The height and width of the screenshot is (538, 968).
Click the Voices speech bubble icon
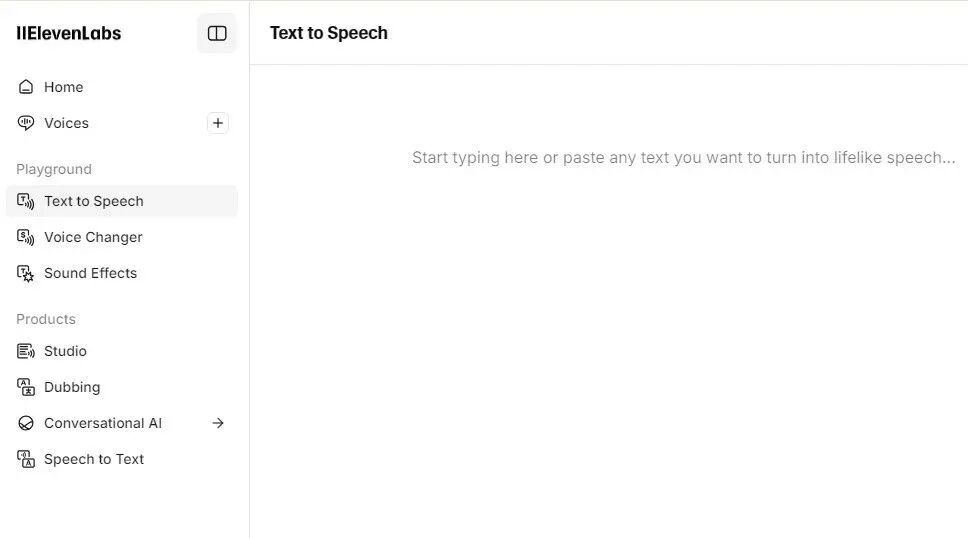[26, 123]
